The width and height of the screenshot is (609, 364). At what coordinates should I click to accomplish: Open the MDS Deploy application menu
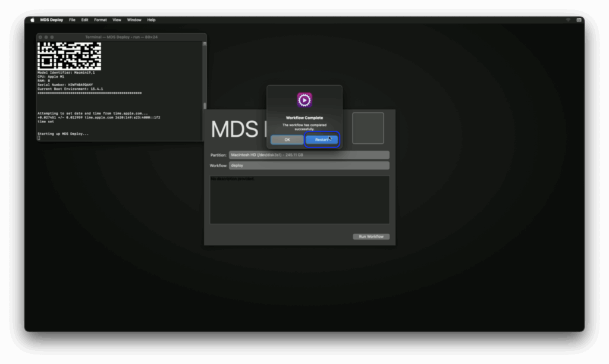51,20
